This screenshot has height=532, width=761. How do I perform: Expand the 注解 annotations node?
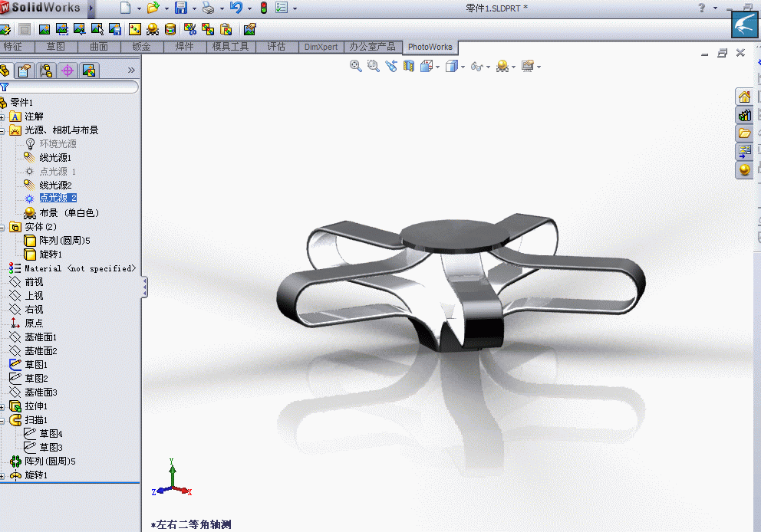[x=2, y=117]
